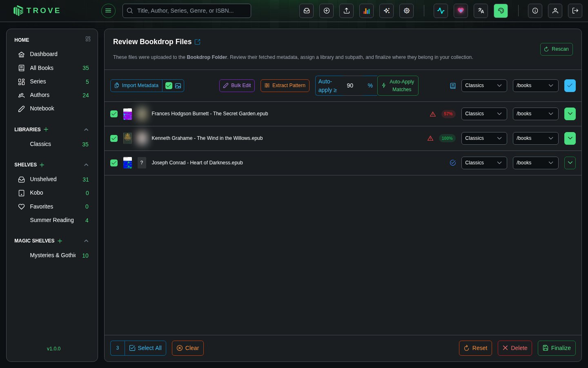Toggle the cover image option beside Import Metadata

tap(178, 86)
